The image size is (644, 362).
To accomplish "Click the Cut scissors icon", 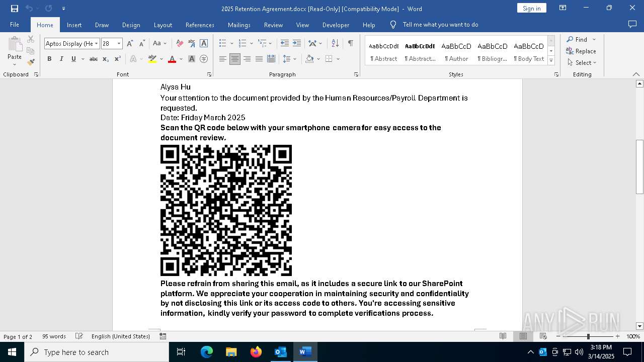I will [x=31, y=39].
